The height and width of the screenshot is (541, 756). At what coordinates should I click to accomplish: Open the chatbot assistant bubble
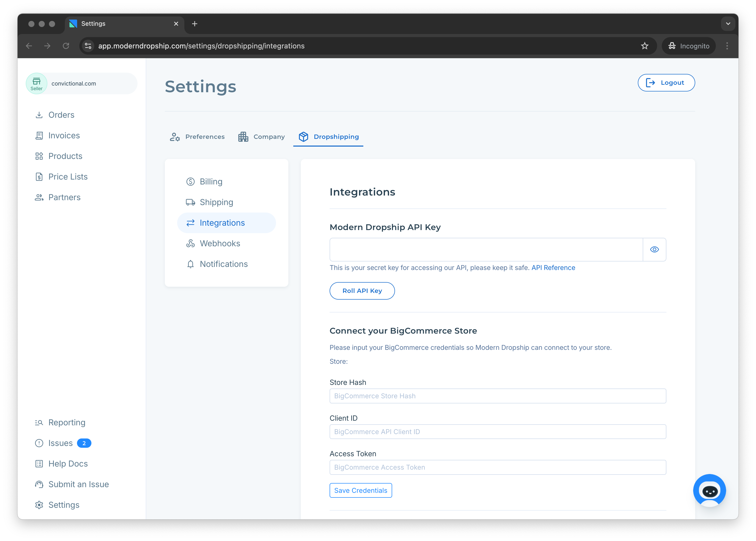coord(709,490)
